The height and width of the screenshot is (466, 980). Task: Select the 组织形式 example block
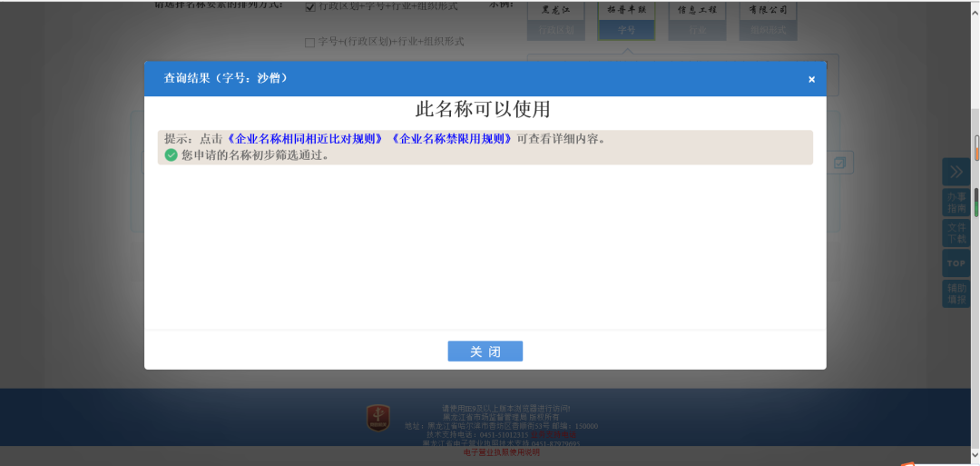[x=769, y=20]
